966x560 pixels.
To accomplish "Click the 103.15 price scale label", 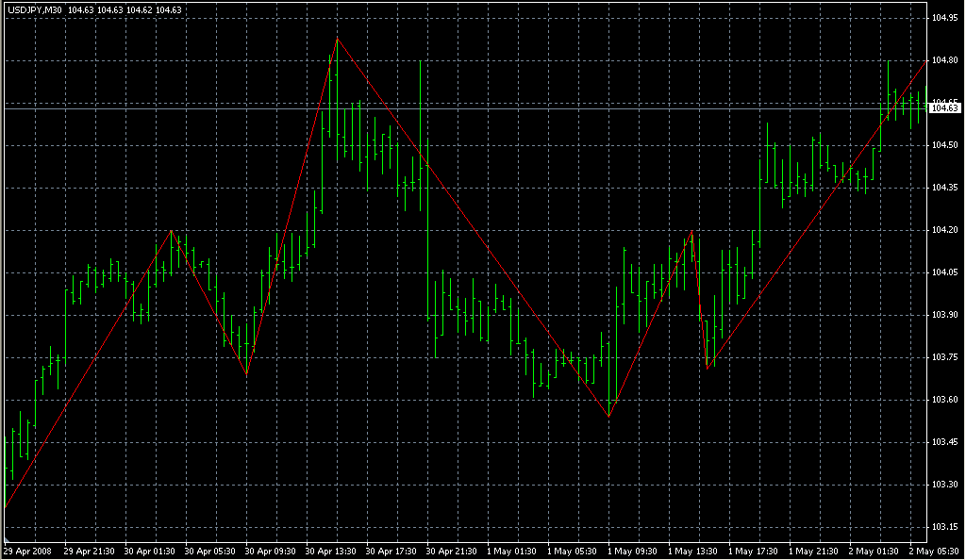I will pyautogui.click(x=944, y=527).
